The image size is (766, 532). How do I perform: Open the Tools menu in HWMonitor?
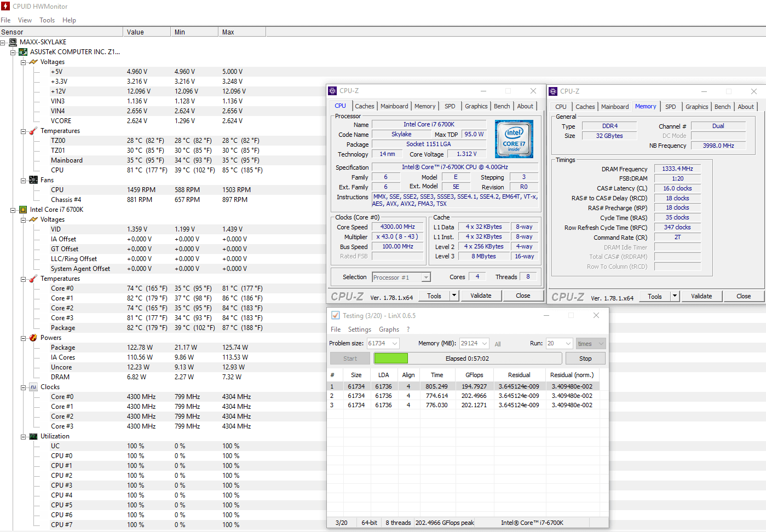pyautogui.click(x=47, y=20)
